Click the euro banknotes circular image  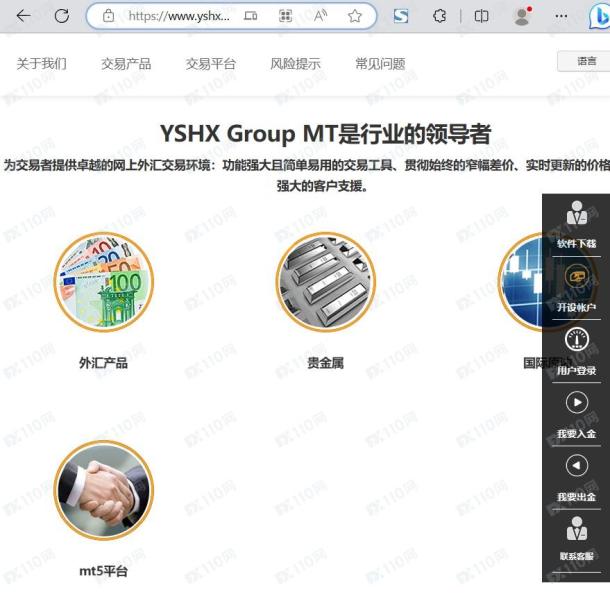pyautogui.click(x=103, y=282)
